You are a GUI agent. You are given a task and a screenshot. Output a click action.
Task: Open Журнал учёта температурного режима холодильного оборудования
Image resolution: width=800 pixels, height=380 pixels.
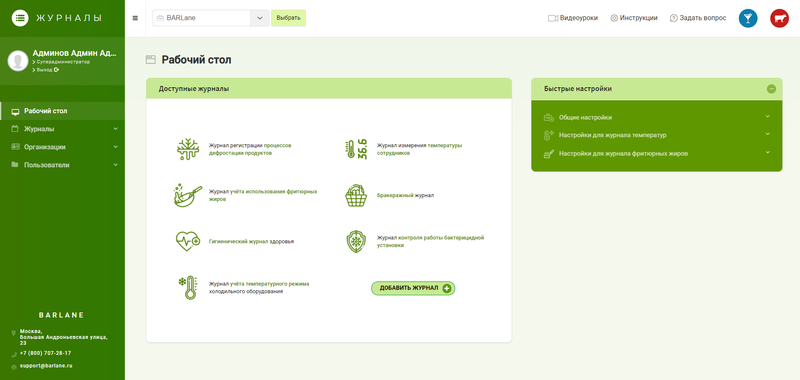[x=259, y=288]
